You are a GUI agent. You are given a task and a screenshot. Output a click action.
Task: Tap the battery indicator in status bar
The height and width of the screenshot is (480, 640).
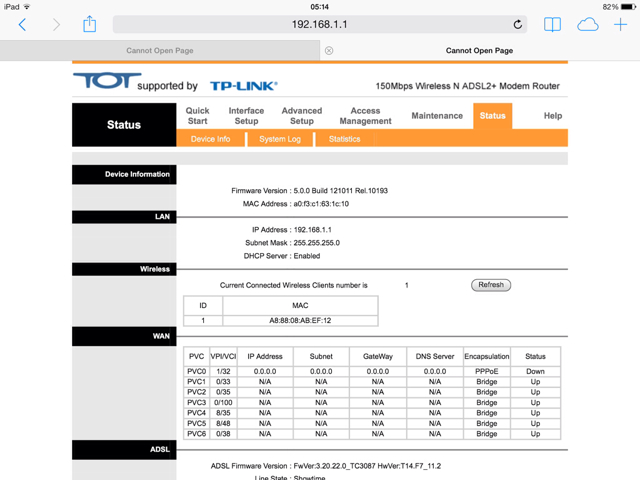tap(628, 7)
